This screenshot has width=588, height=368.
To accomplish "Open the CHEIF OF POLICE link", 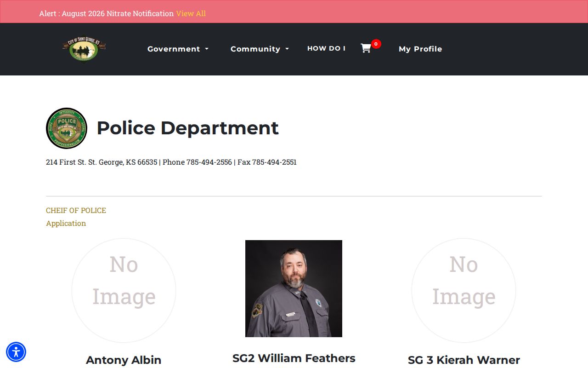I will (x=76, y=210).
